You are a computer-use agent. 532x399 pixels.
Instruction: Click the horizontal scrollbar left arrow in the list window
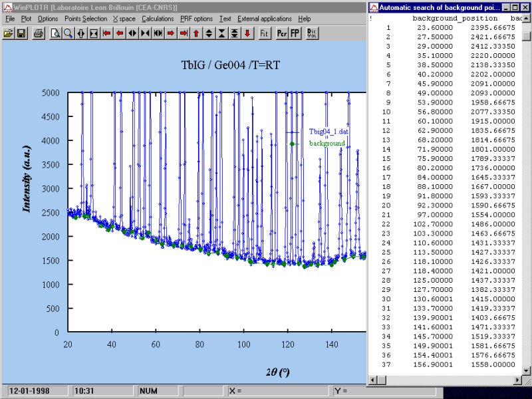tap(373, 380)
